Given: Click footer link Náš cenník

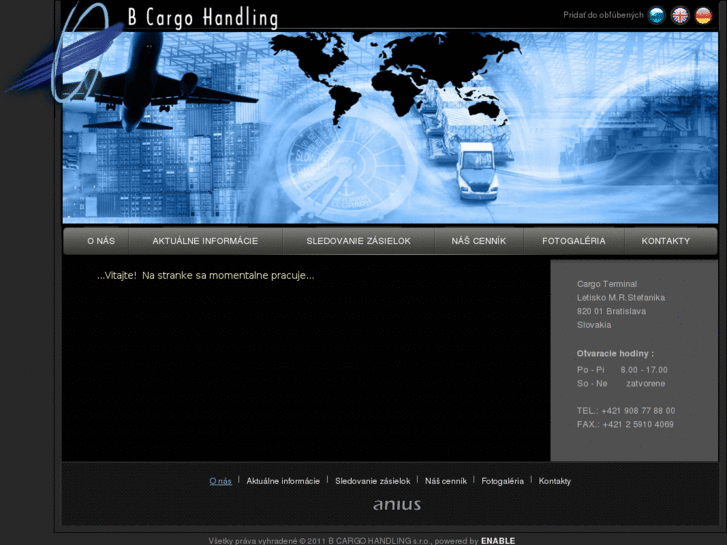Looking at the screenshot, I should coord(446,481).
